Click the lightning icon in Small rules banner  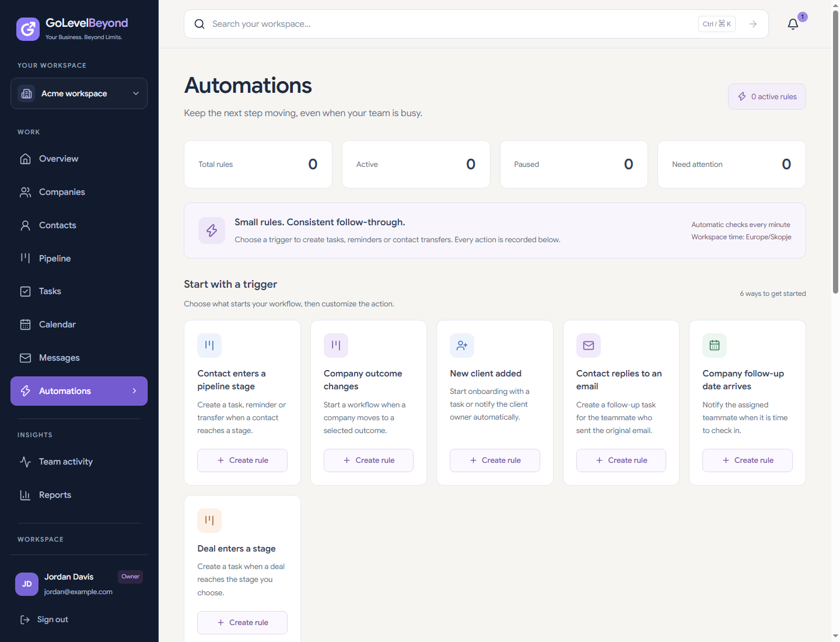tap(212, 231)
